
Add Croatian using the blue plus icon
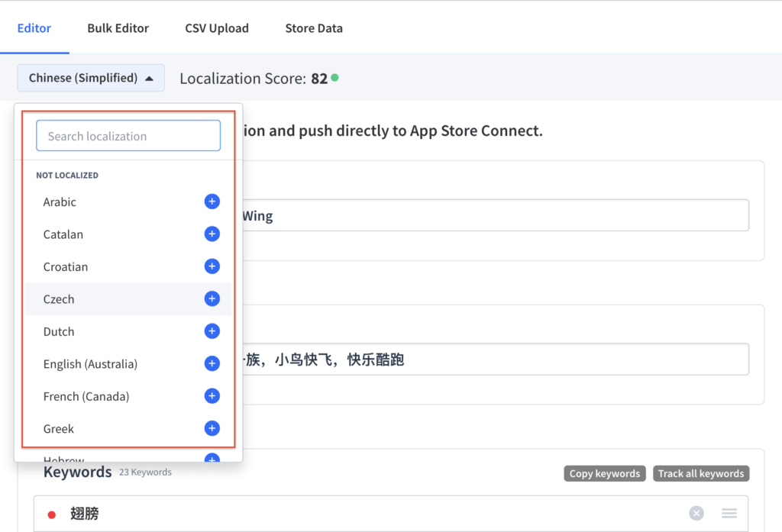[212, 266]
